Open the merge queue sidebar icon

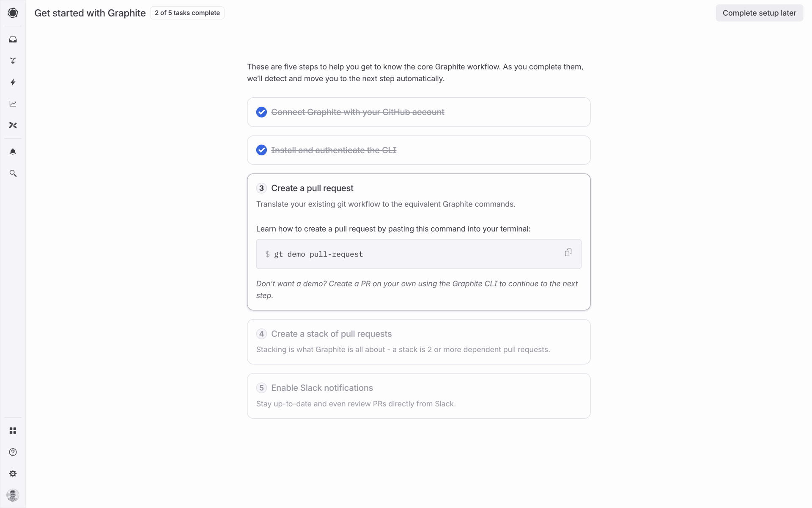(x=13, y=61)
